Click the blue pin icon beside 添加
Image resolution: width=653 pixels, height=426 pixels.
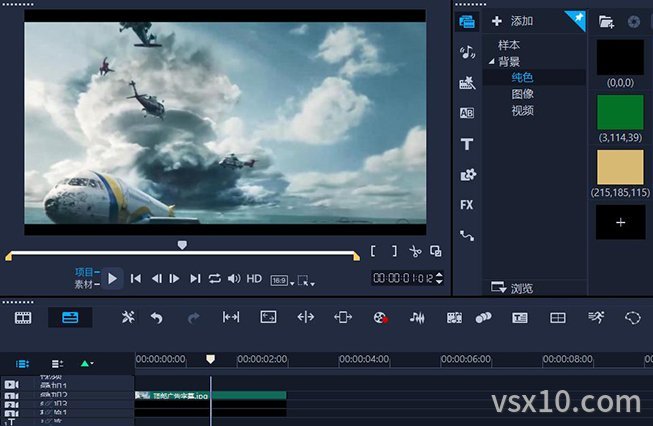[x=577, y=20]
